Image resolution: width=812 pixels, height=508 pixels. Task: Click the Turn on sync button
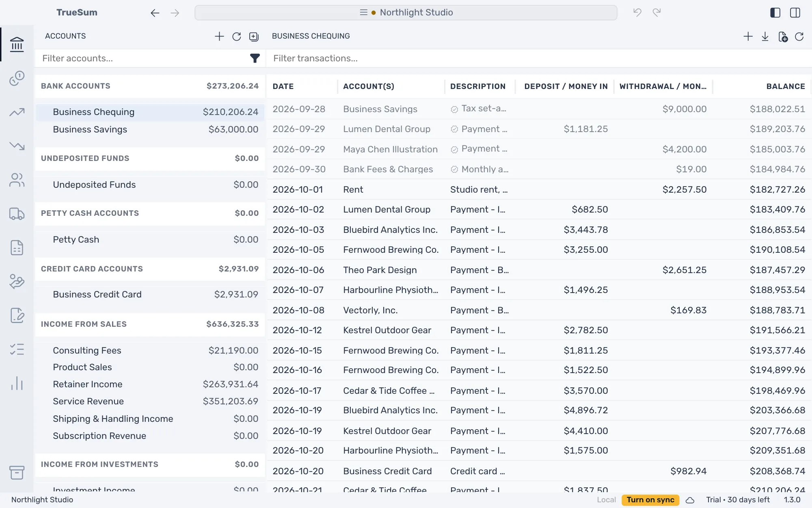click(x=650, y=500)
